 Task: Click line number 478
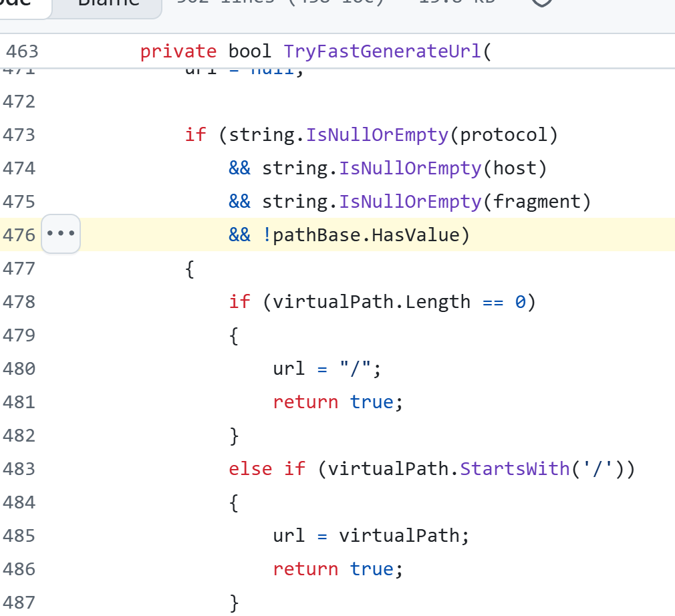coord(19,302)
